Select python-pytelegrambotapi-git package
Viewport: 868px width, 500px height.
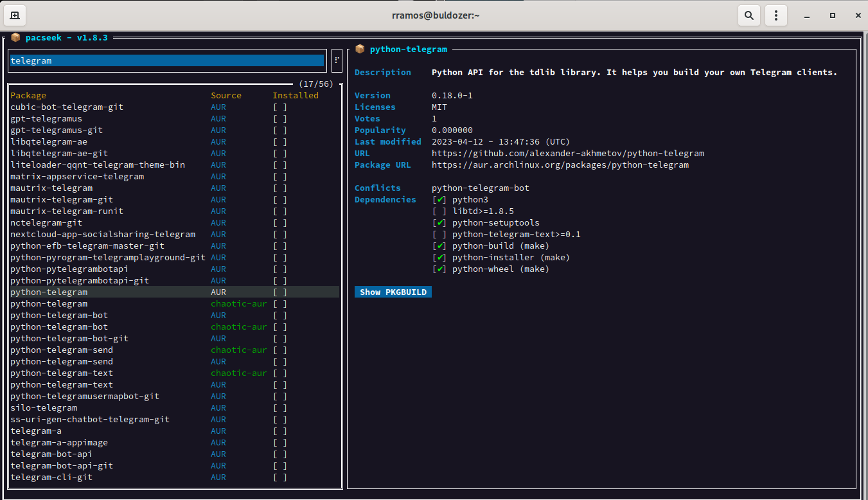(x=175, y=280)
